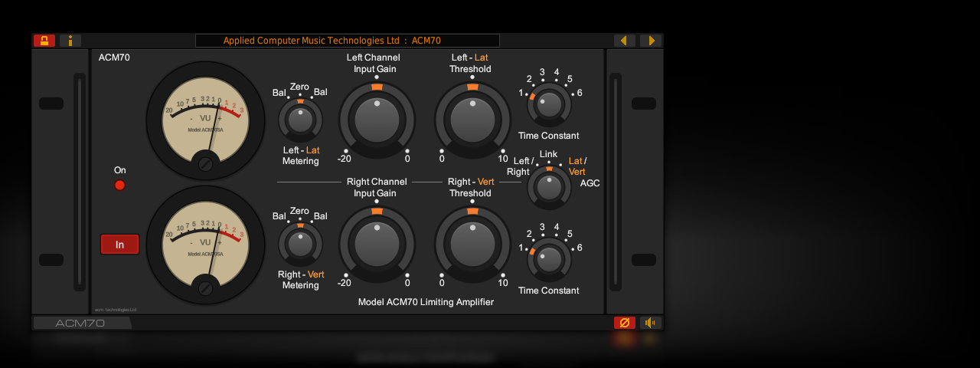Toggle the On power indicator light

point(119,185)
